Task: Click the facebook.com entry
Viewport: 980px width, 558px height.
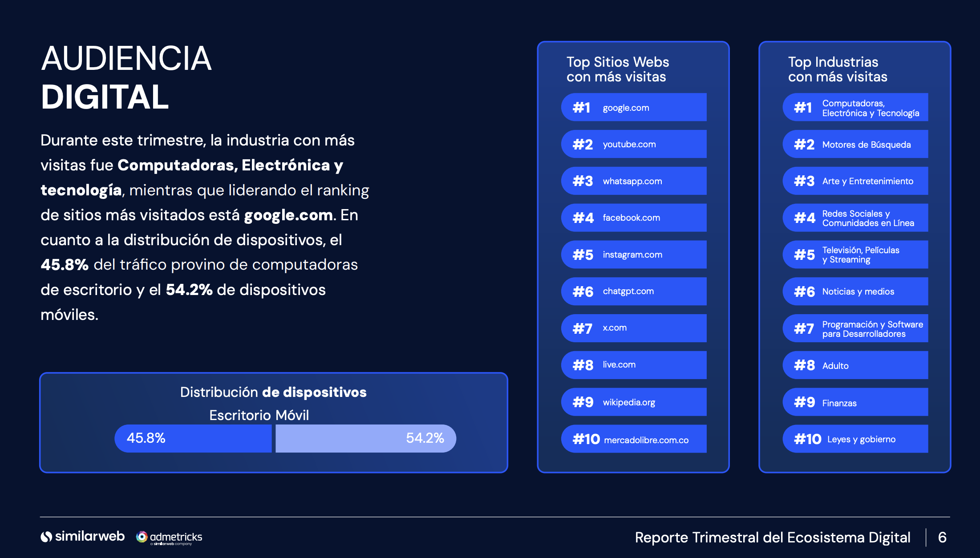Action: (x=633, y=218)
